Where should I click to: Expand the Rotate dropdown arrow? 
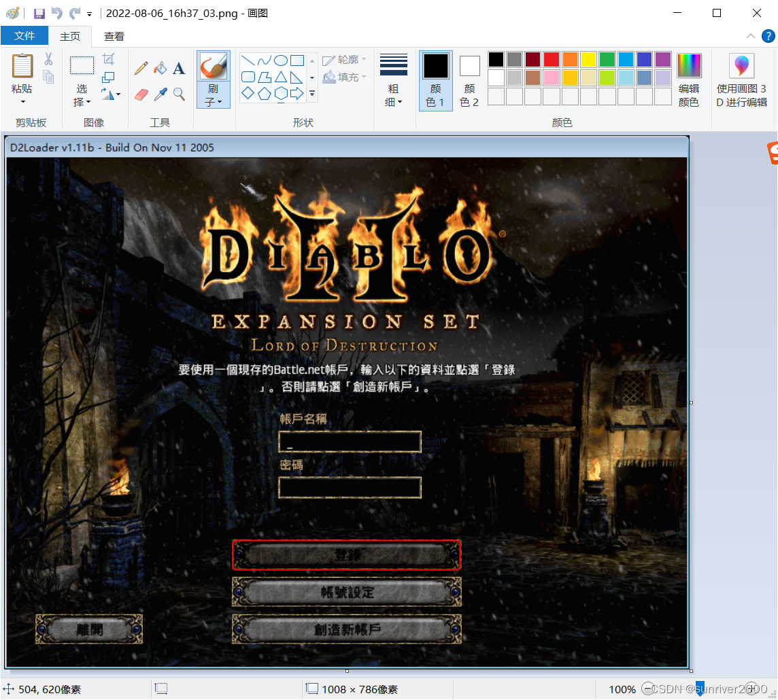tap(118, 94)
